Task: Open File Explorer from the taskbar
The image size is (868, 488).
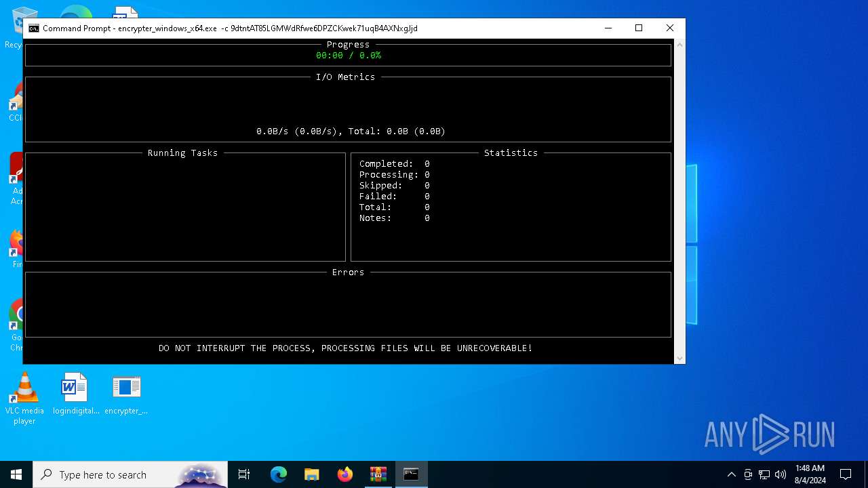Action: click(312, 474)
